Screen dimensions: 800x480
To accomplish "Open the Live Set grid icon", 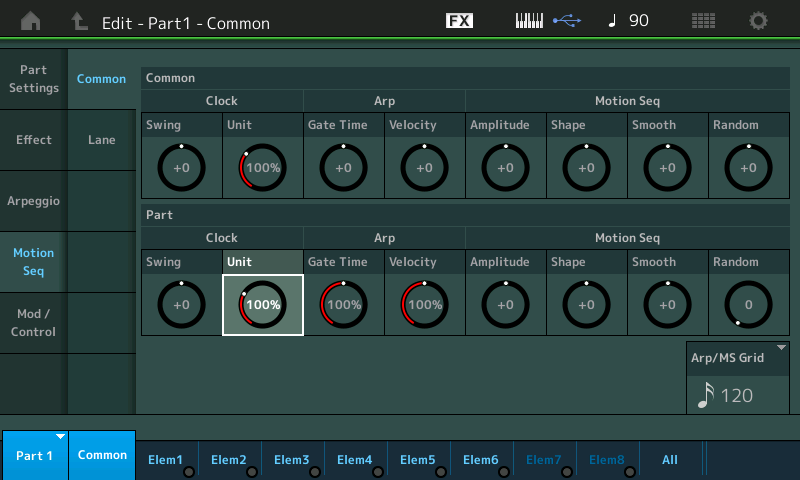I will click(x=703, y=21).
